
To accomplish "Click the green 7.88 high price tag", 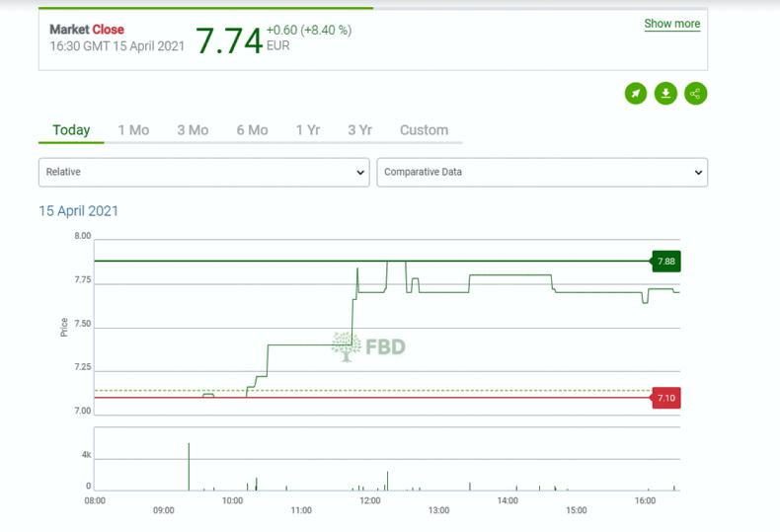I will (x=665, y=262).
